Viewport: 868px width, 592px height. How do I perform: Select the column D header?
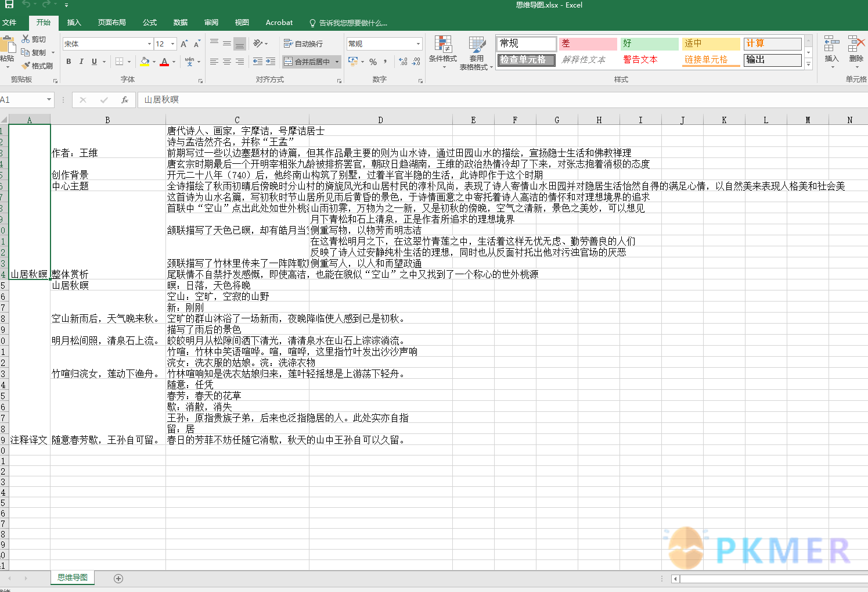coord(380,120)
